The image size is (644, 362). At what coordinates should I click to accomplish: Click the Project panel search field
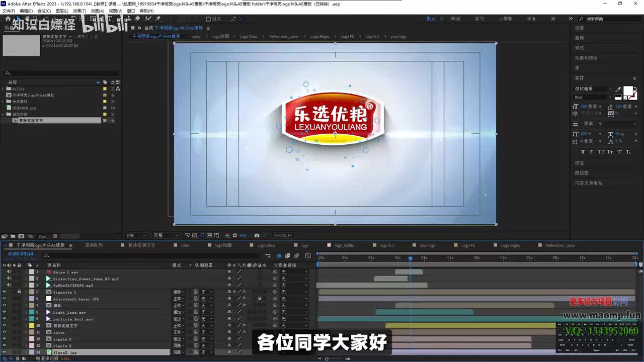pyautogui.click(x=60, y=73)
